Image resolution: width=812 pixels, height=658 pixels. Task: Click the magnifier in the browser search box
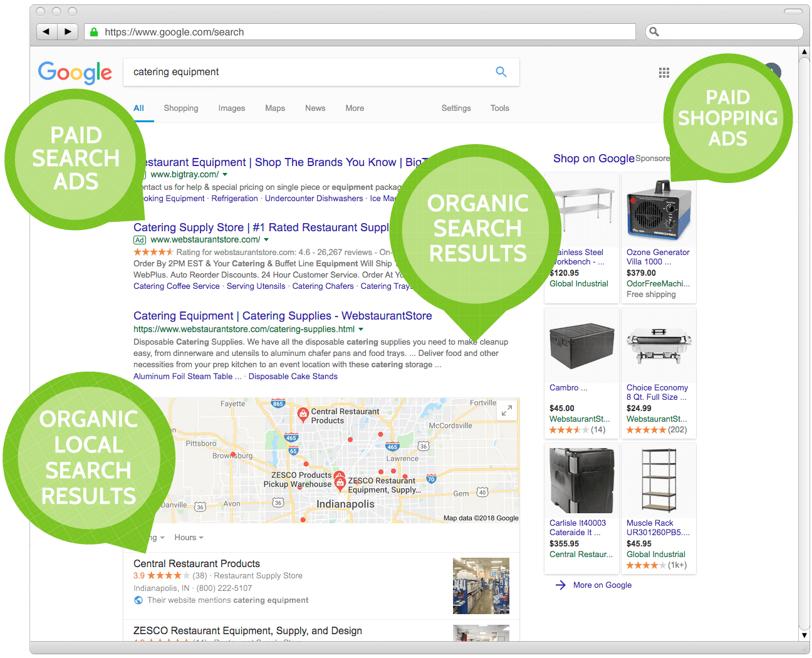[x=654, y=31]
